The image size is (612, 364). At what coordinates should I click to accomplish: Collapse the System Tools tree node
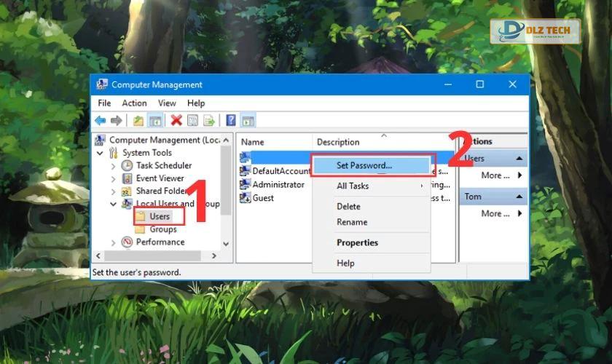pyautogui.click(x=101, y=153)
